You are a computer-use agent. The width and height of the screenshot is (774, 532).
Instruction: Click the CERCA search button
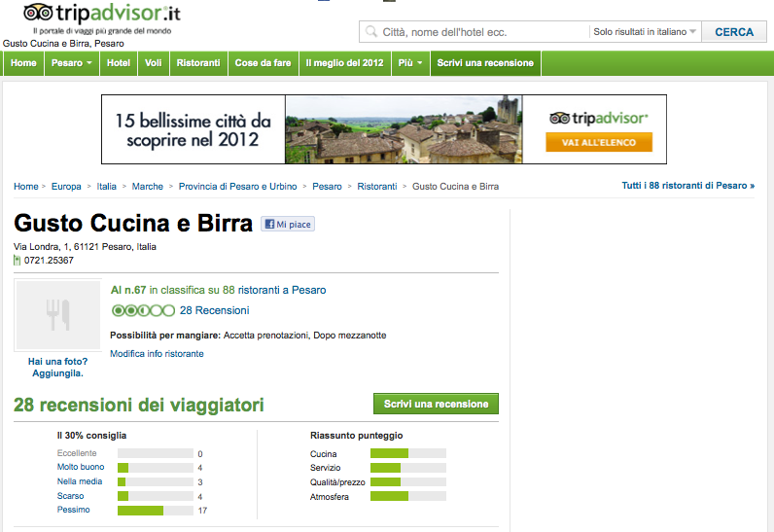pos(734,32)
